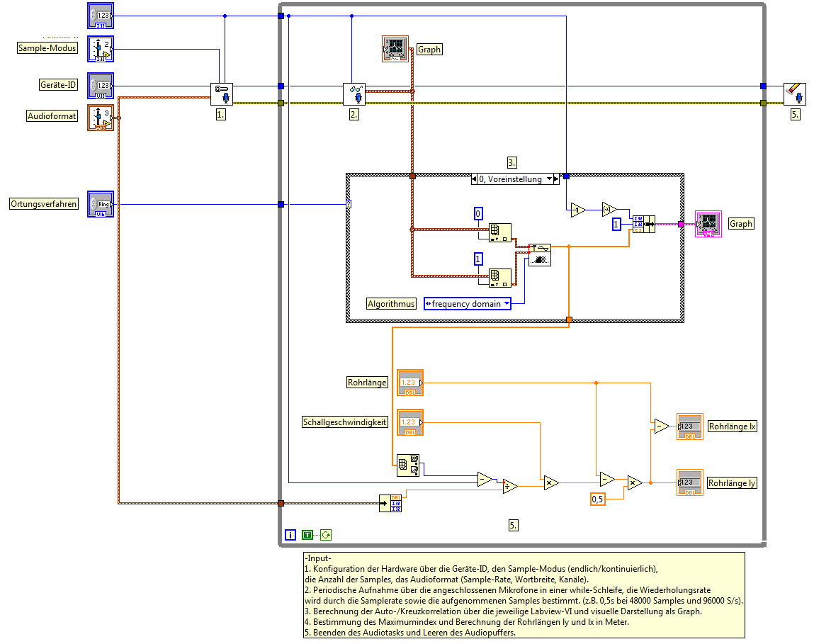Viewport: 814px width, 644px height.
Task: Click the 'Rohrlänge' control label
Action: (x=367, y=383)
